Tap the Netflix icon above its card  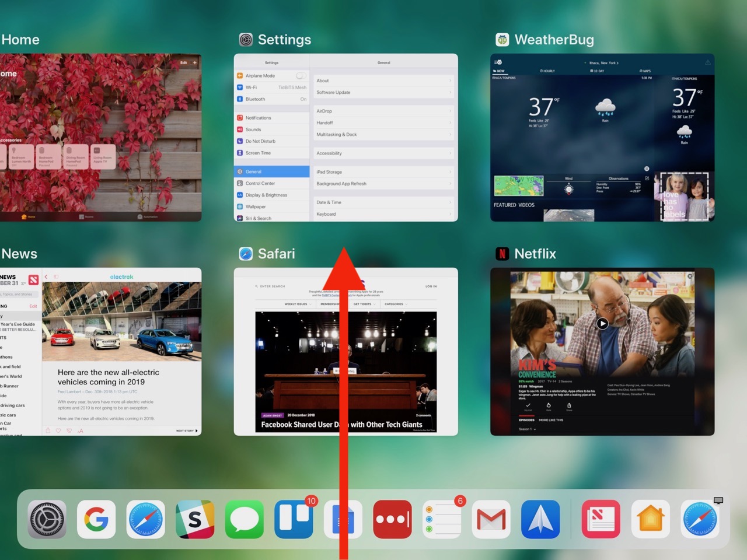502,254
